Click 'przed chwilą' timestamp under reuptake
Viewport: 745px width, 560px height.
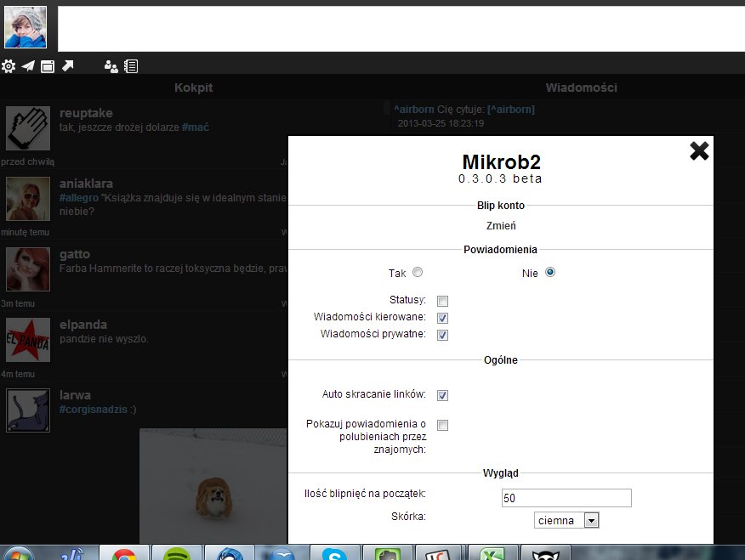(27, 161)
